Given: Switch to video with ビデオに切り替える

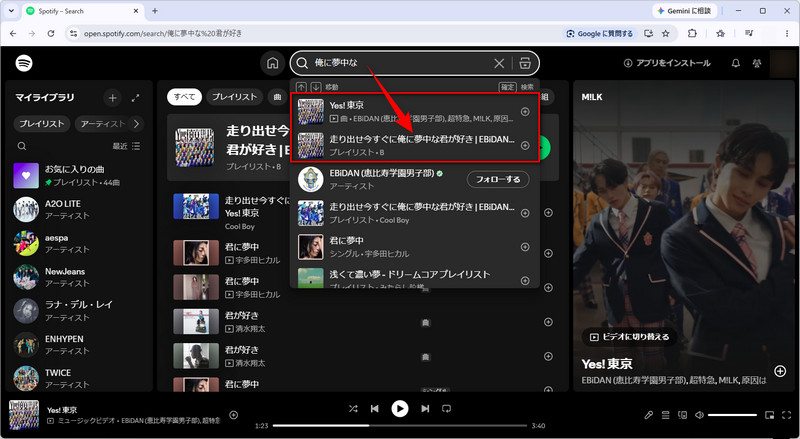Looking at the screenshot, I should pyautogui.click(x=629, y=337).
